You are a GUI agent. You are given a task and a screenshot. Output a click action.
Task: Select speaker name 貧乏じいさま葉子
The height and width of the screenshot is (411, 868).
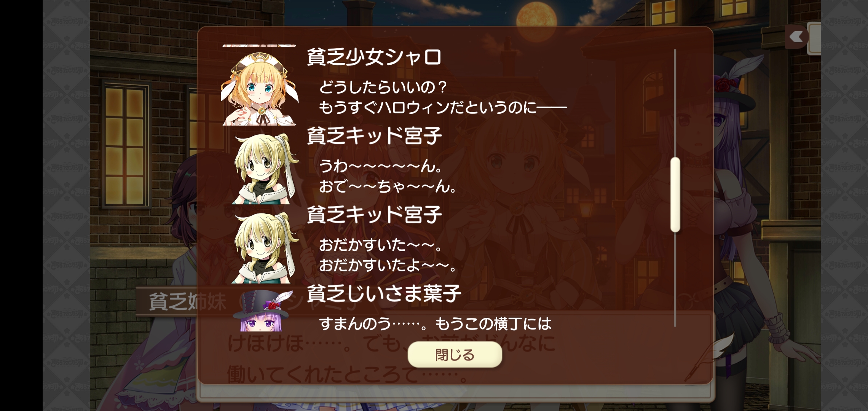pyautogui.click(x=384, y=293)
